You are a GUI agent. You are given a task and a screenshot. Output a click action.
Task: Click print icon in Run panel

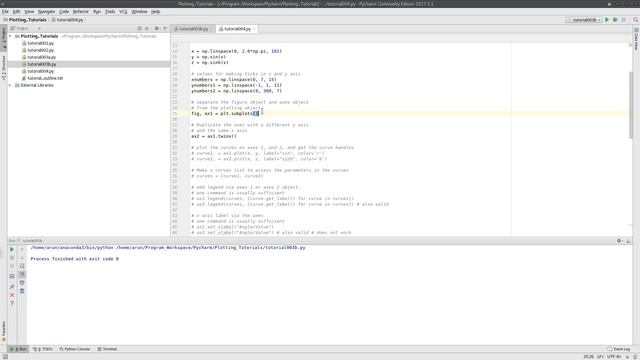22,282
